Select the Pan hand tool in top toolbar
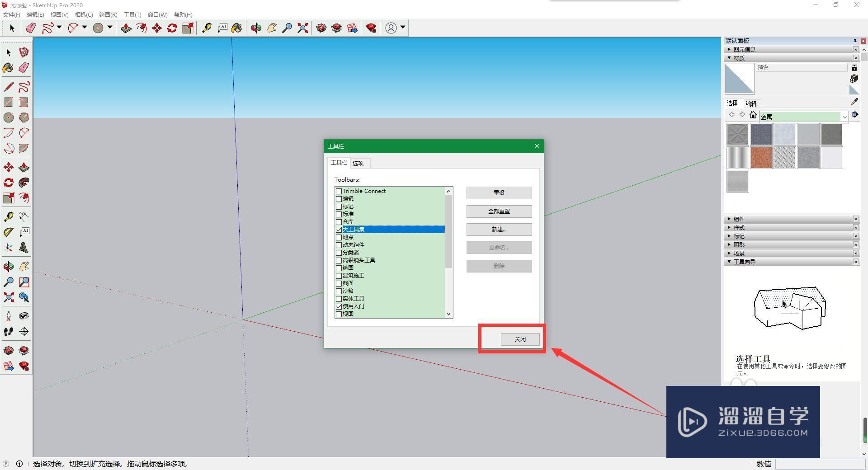This screenshot has width=868, height=470. pos(272,28)
